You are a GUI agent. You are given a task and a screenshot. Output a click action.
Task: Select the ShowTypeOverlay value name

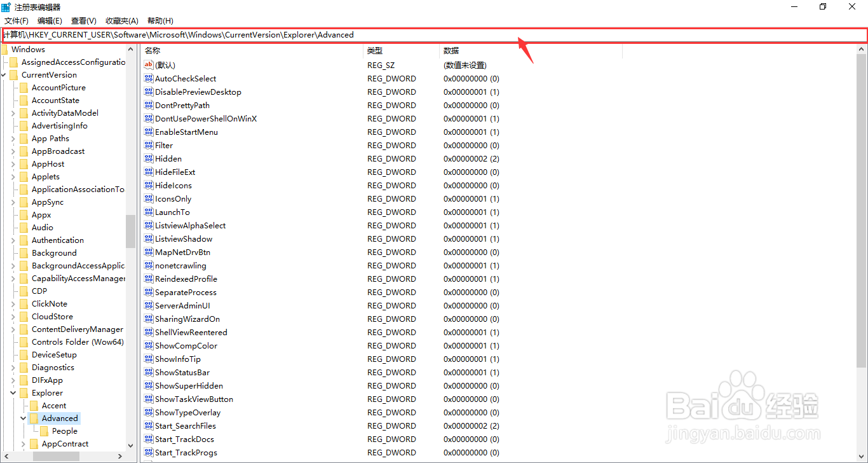point(187,412)
